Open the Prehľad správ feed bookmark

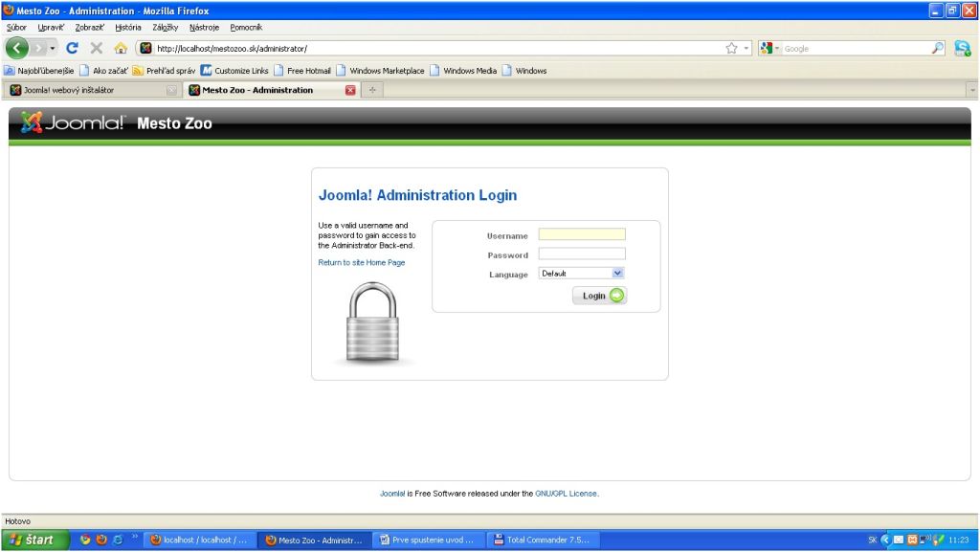(x=164, y=71)
